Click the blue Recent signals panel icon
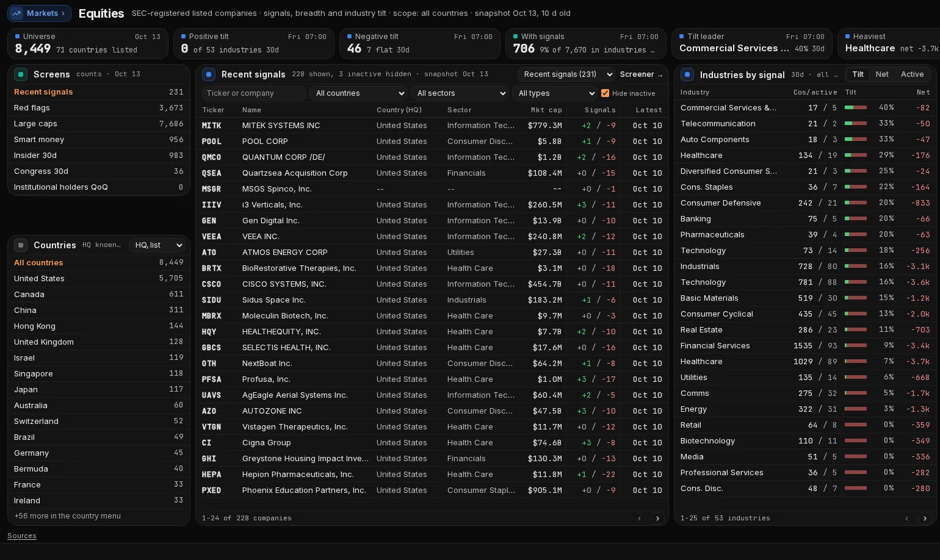940x560 pixels. (x=209, y=74)
